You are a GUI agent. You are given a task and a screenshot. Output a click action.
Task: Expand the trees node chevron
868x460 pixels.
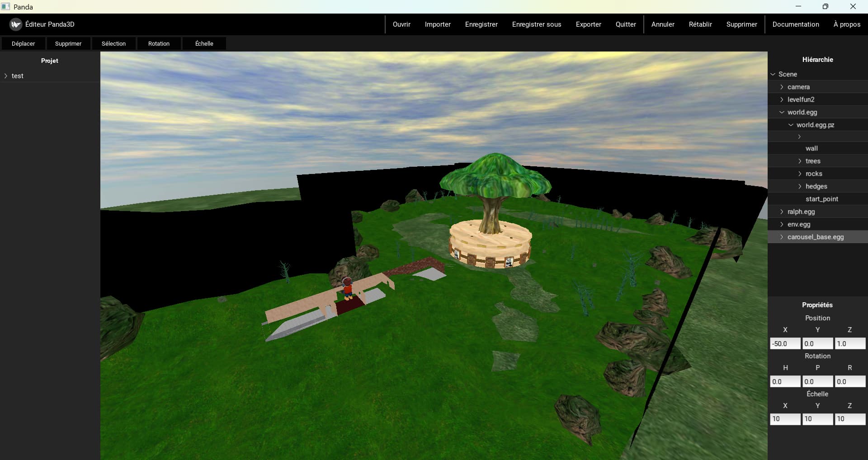(800, 161)
